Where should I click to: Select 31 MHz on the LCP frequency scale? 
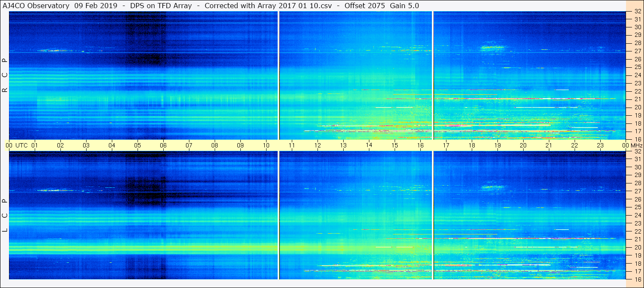[x=637, y=159]
